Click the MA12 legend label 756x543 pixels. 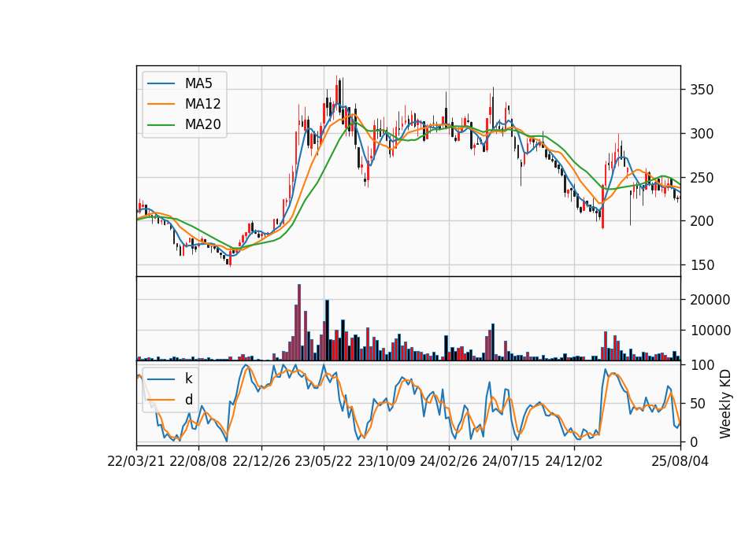point(202,104)
